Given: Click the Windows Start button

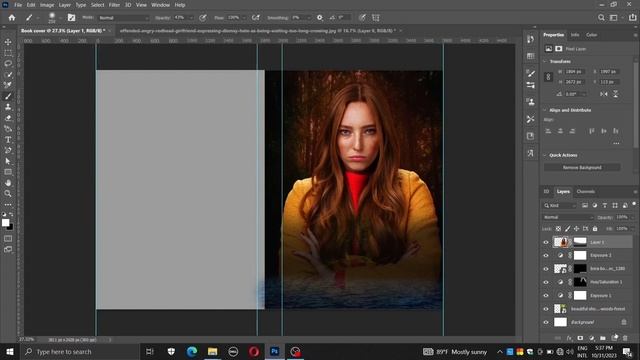Looking at the screenshot, I should point(10,351).
